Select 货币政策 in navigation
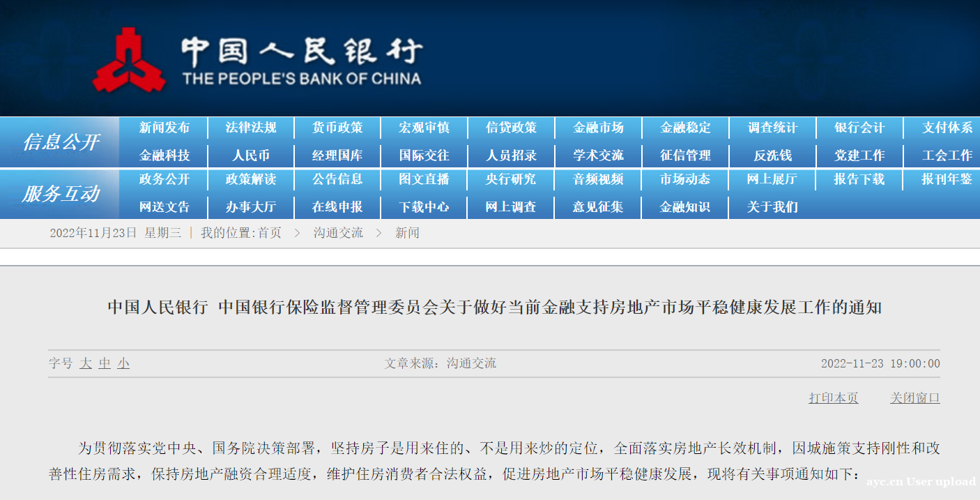 pyautogui.click(x=337, y=128)
